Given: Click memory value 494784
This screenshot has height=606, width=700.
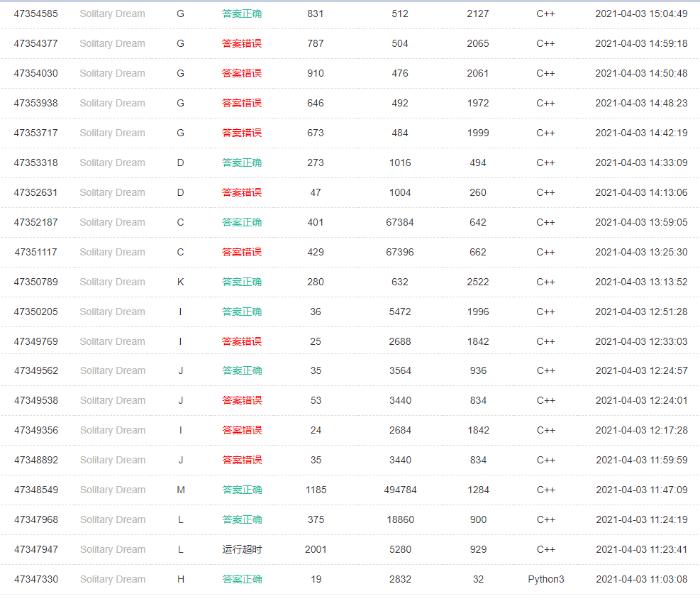Looking at the screenshot, I should coord(400,490).
